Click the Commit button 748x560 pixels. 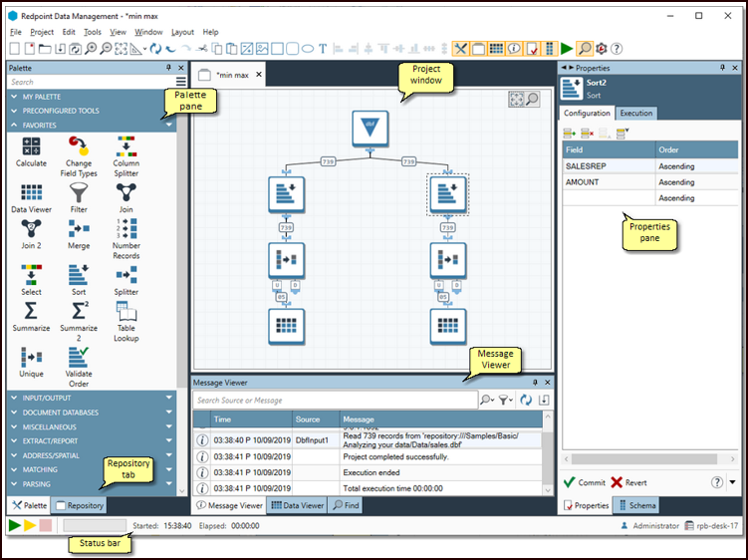click(x=584, y=482)
